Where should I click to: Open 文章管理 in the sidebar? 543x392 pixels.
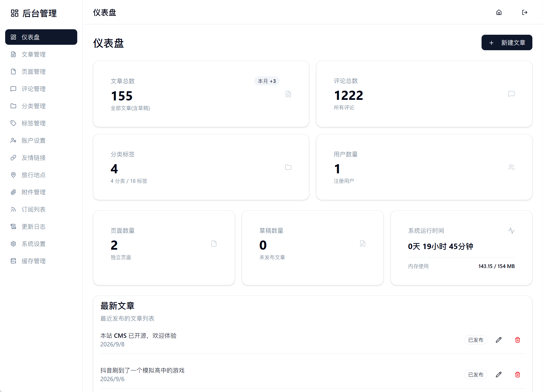point(41,54)
